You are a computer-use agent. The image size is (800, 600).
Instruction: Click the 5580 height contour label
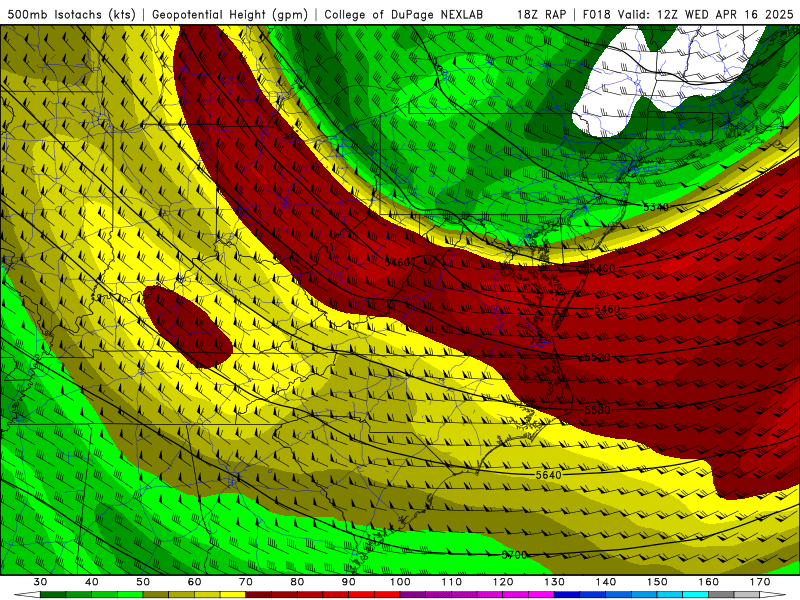point(597,410)
